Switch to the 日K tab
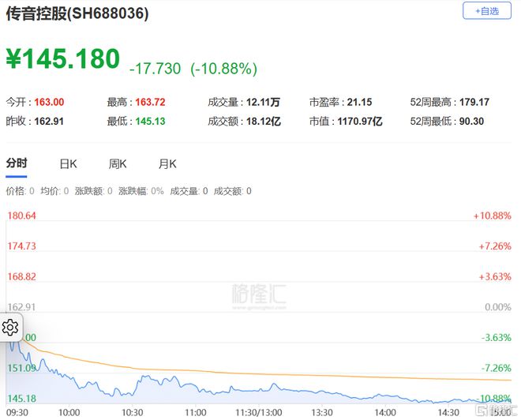Screen dimensions: 521x420 tap(68, 163)
